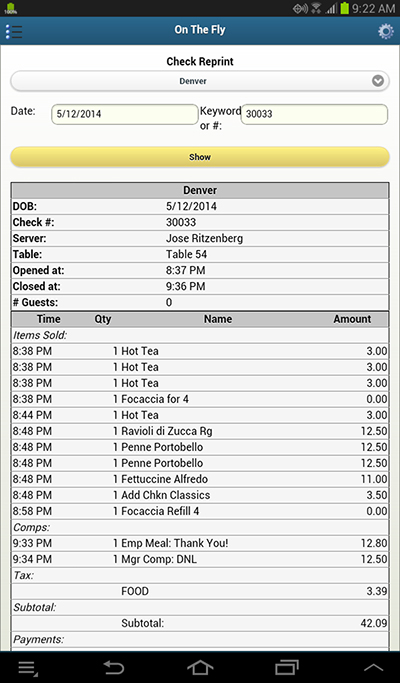Select the Ravioli di Zucca Rg row

pos(200,431)
